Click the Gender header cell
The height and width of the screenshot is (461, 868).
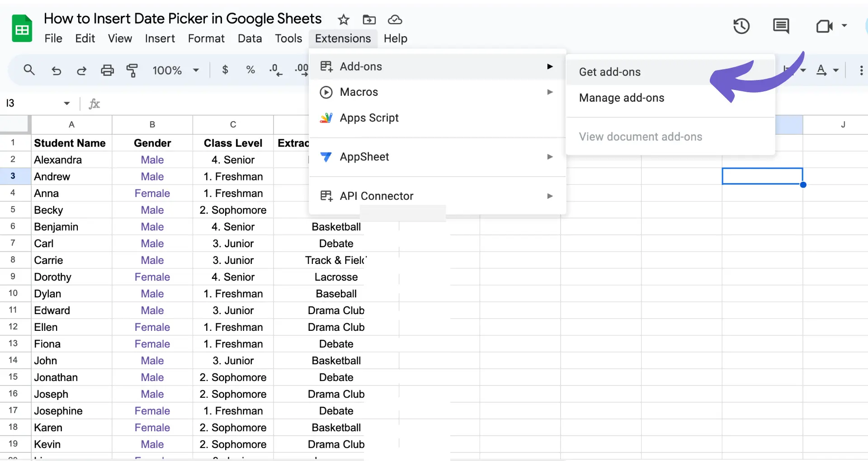(x=152, y=143)
